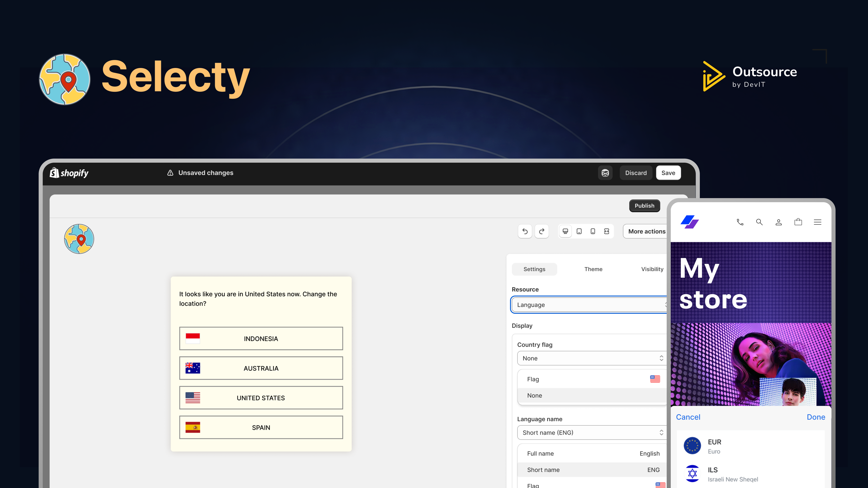The width and height of the screenshot is (868, 488).
Task: Redo the last action
Action: point(542,231)
